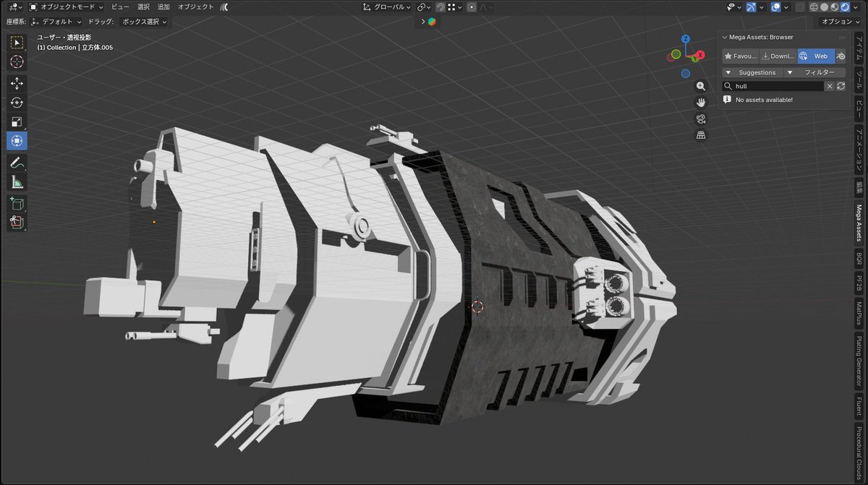This screenshot has height=485, width=868.
Task: Toggle viewport overlays display
Action: tap(776, 7)
